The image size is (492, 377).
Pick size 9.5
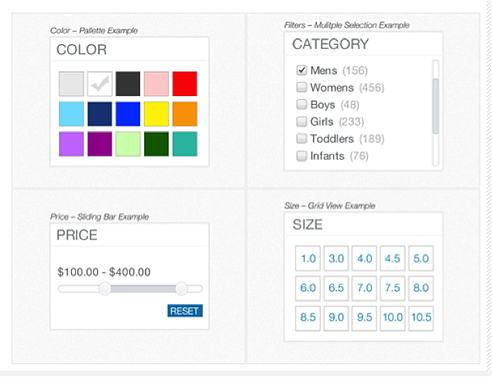(364, 318)
